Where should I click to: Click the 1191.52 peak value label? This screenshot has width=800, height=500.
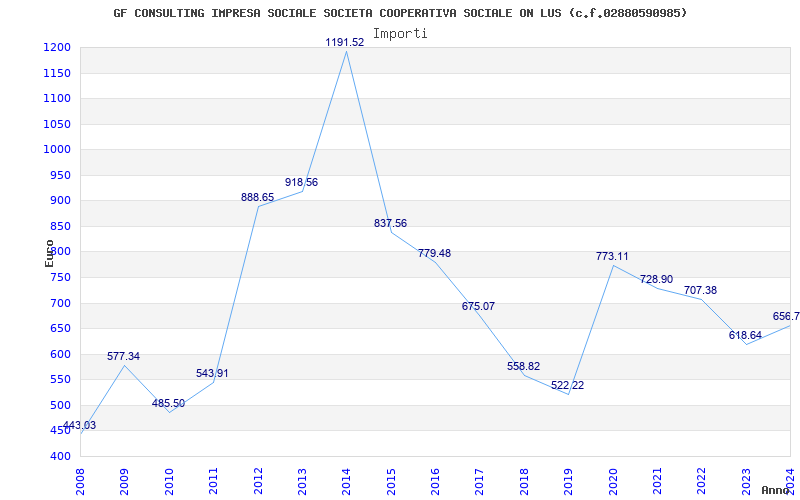tap(345, 42)
